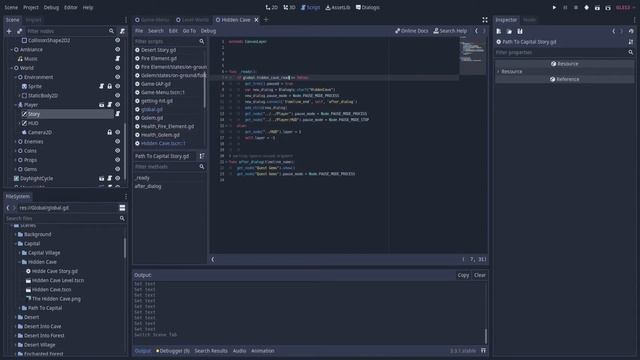Open the Dialogic workspace

coord(367,7)
